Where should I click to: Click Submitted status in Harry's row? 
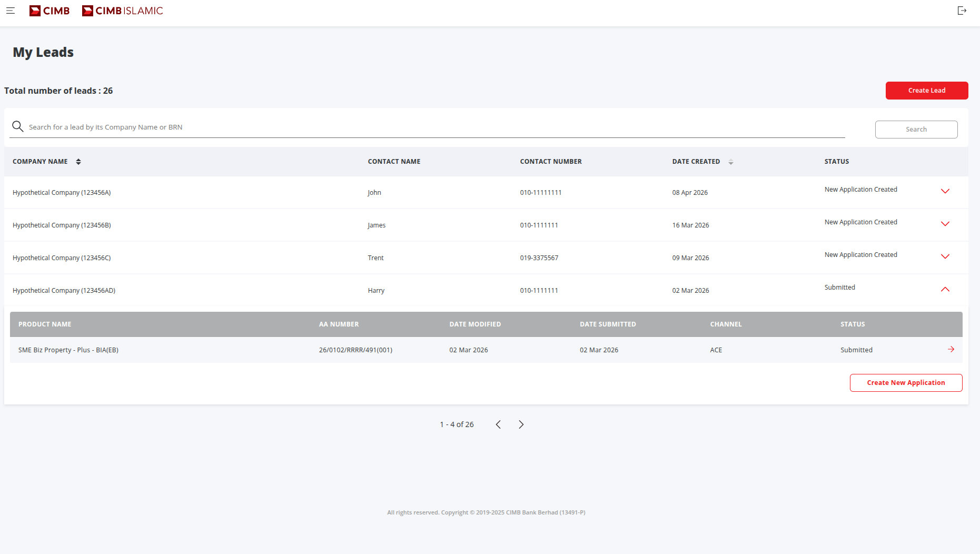tap(839, 288)
